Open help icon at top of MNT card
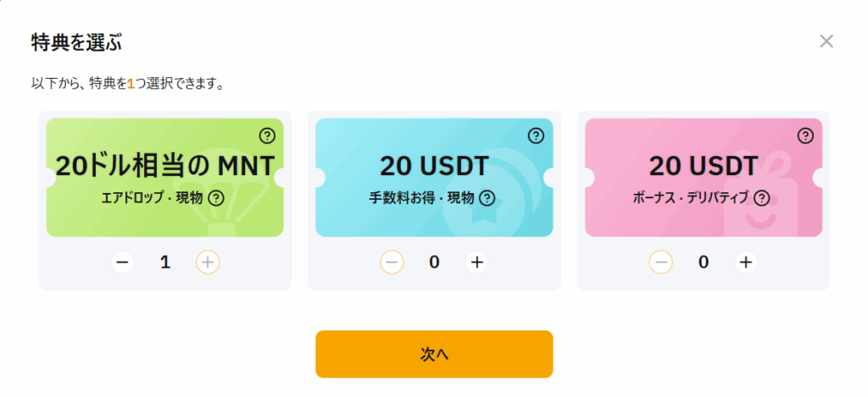 (x=267, y=135)
